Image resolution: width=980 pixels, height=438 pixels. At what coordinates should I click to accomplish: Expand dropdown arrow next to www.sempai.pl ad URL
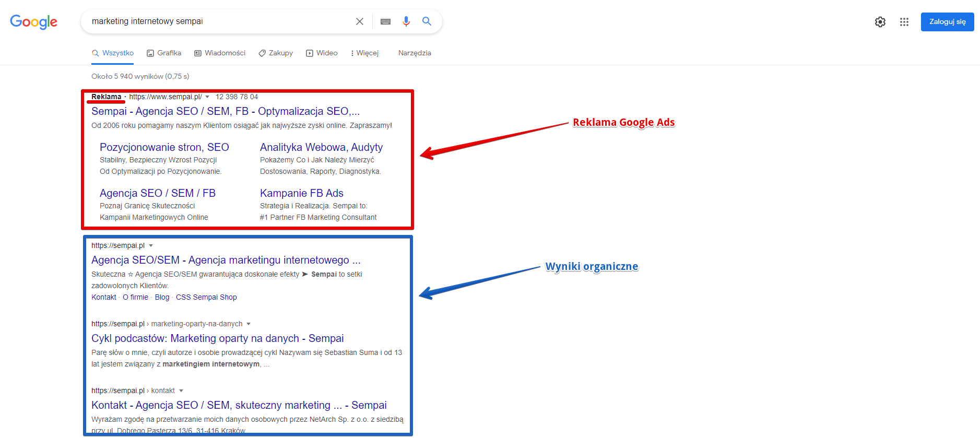click(207, 97)
